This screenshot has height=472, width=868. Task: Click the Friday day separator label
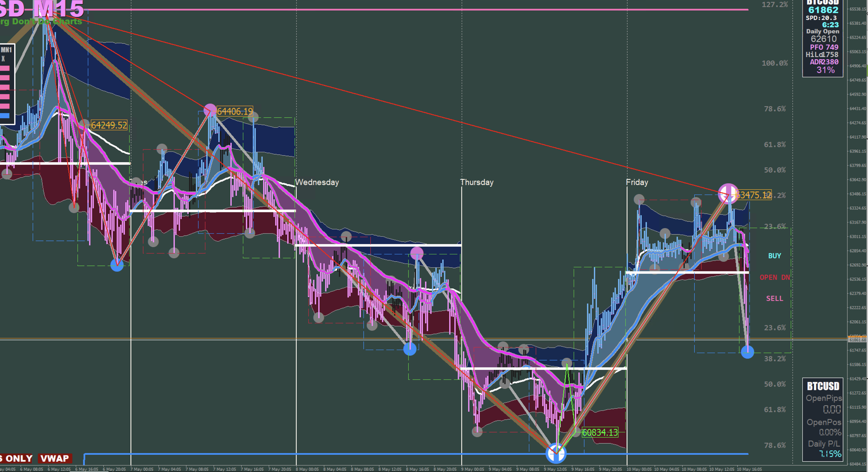(x=637, y=182)
